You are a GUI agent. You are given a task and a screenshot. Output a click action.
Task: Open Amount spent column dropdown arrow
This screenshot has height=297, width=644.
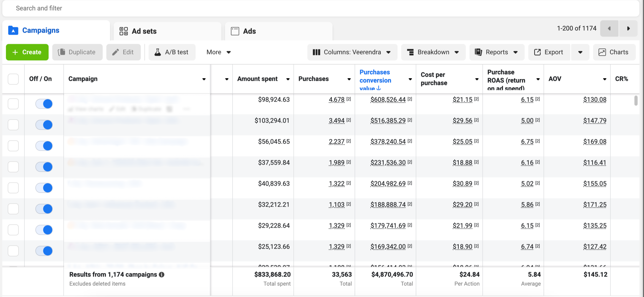point(288,79)
